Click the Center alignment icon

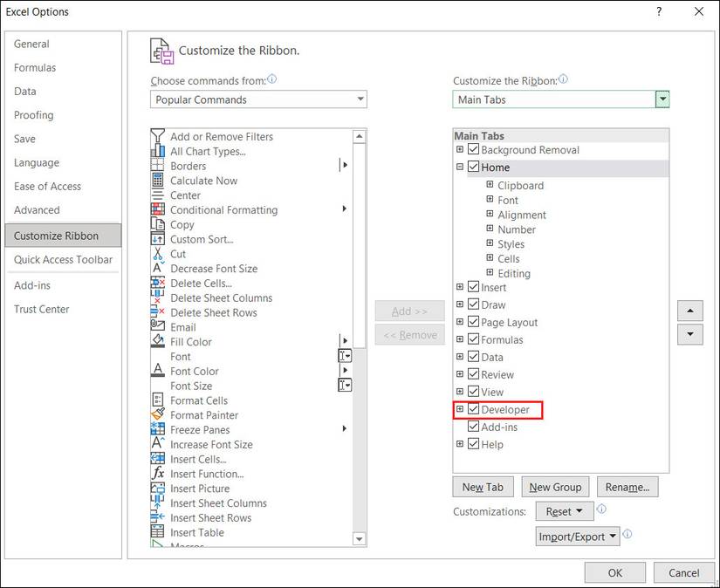(x=157, y=195)
